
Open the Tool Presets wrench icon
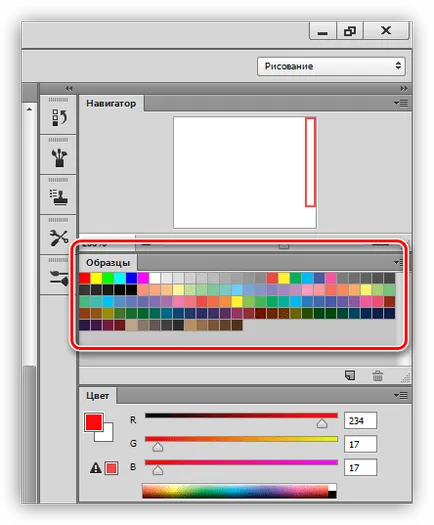59,238
